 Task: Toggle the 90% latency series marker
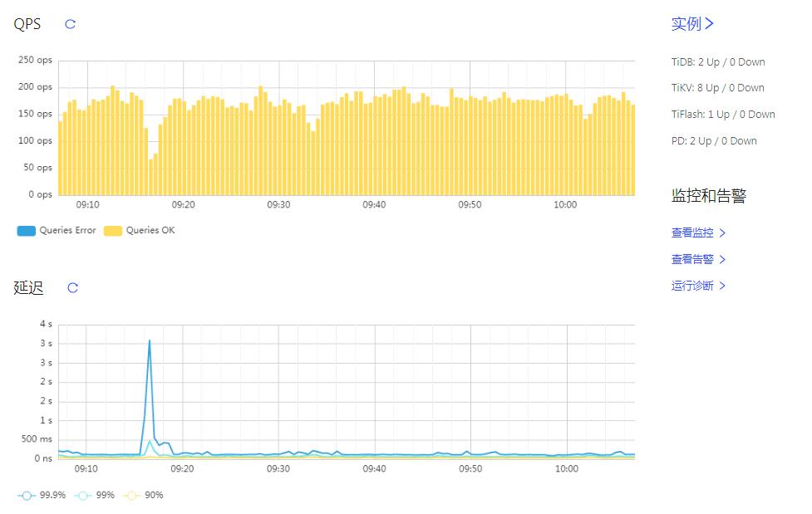click(131, 496)
